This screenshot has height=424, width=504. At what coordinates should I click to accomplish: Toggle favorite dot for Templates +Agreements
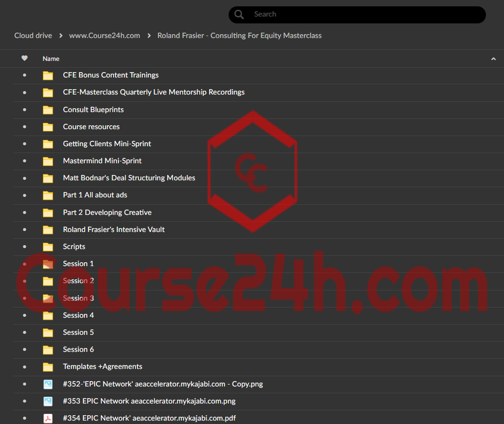(x=24, y=367)
